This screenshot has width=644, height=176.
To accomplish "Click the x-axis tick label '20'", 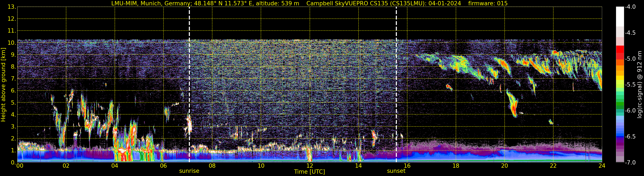I will 505,166.
